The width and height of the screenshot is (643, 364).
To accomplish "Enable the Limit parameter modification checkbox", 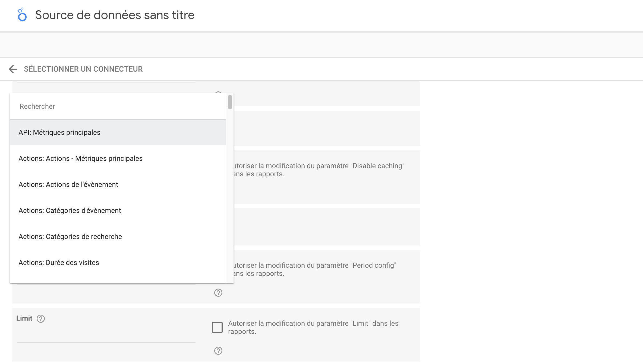I will point(217,327).
